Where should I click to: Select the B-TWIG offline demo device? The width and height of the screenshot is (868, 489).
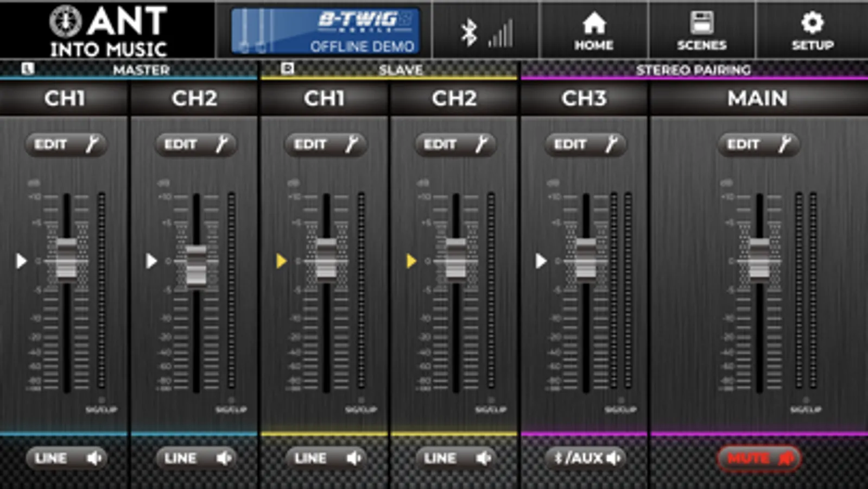point(325,31)
